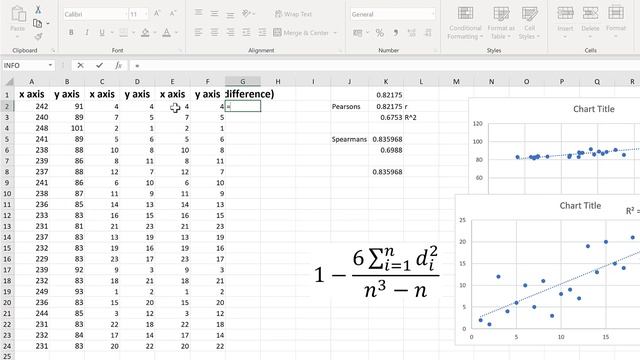Click in the formula bar input
This screenshot has height=360, width=640.
tap(385, 65)
